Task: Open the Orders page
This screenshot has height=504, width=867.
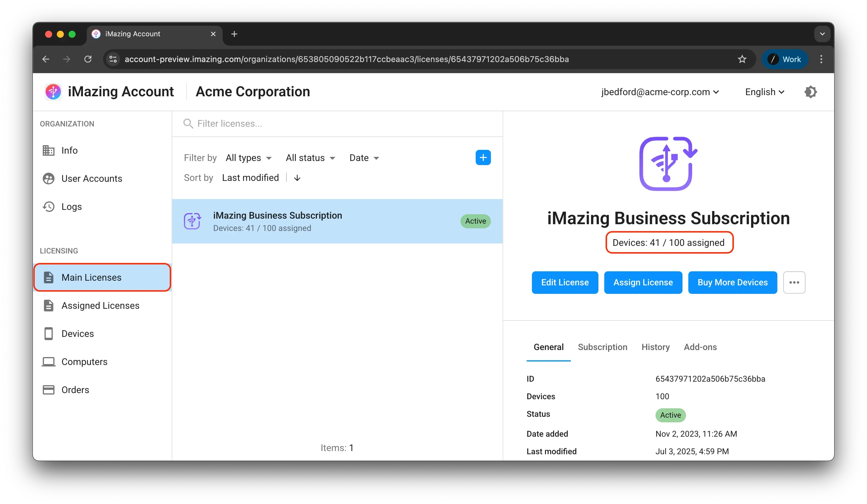Action: [x=75, y=390]
